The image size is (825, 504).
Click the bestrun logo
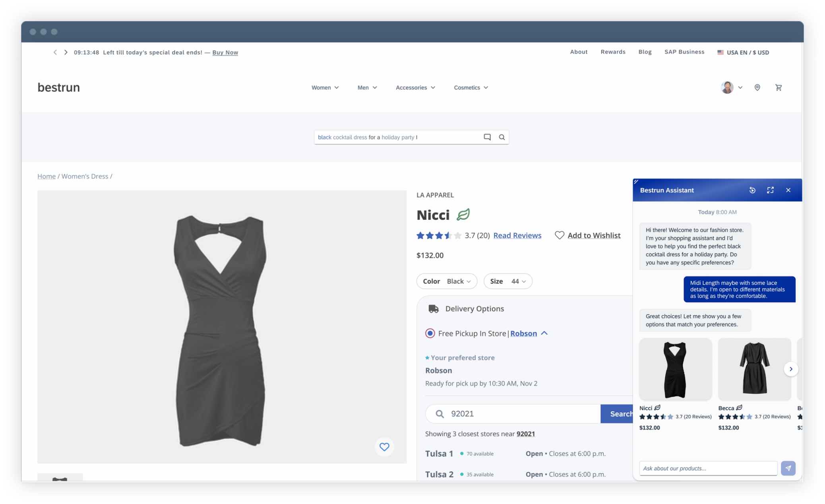point(58,87)
